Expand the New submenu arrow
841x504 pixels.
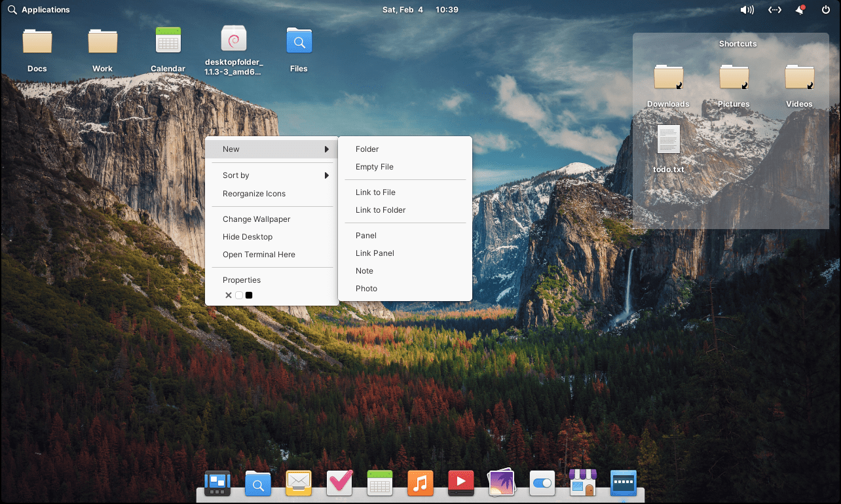pyautogui.click(x=327, y=149)
